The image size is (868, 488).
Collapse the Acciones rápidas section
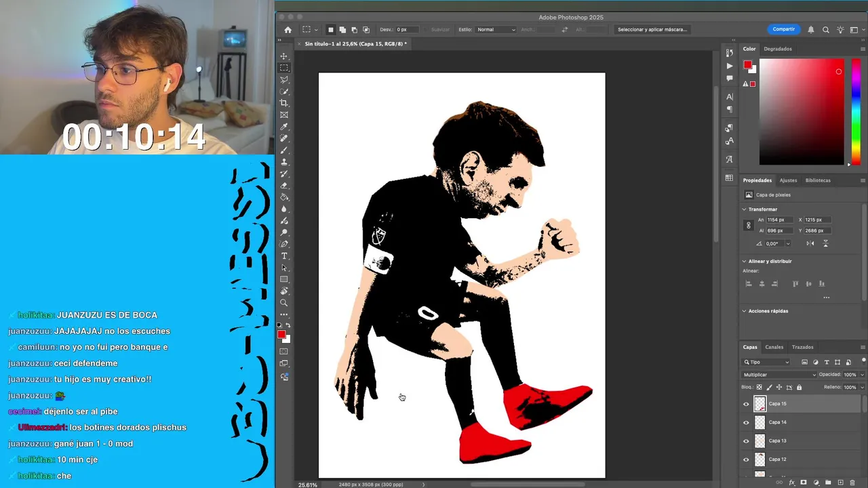click(x=744, y=311)
